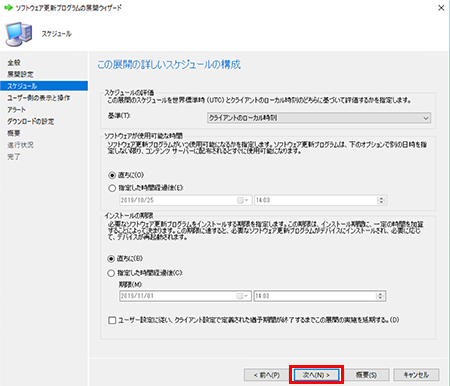Viewport: 450px width, 386px height.
Task: Select 直ちに(B) radio for install deadline
Action: pos(111,259)
